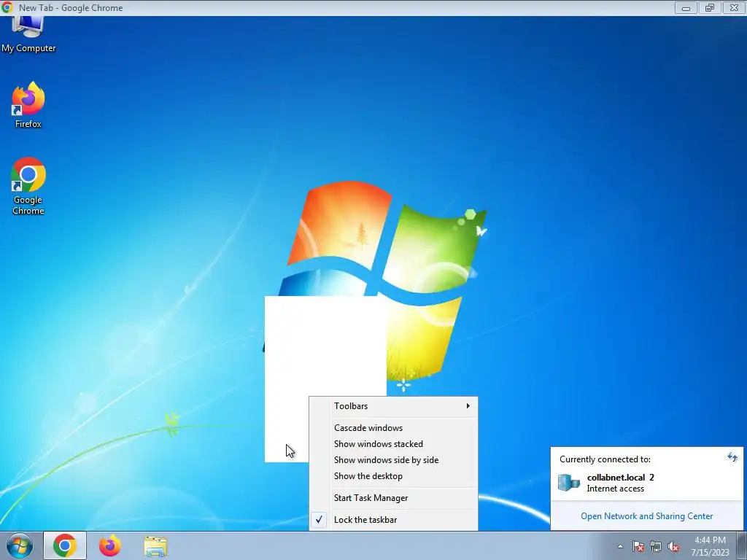The width and height of the screenshot is (747, 560).
Task: Show hidden tray icons arrow
Action: pyautogui.click(x=620, y=546)
